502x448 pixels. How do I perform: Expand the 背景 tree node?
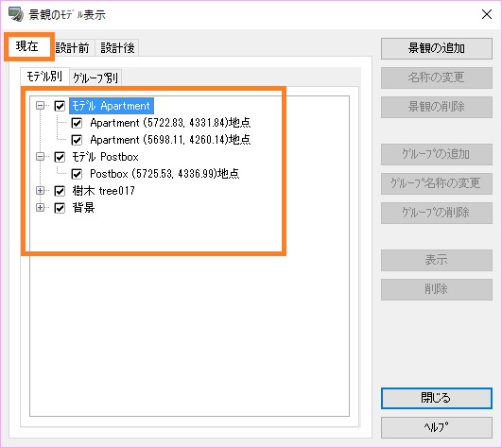[x=40, y=208]
